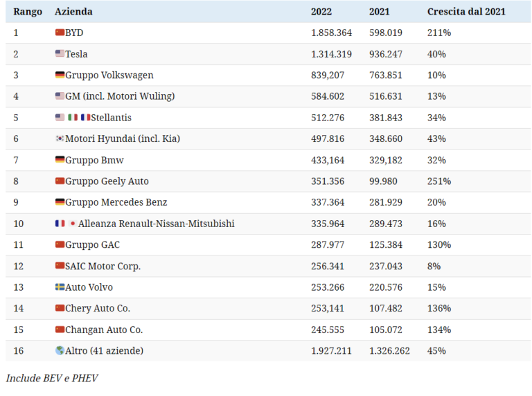Click Stellantis 2021 value 381.843

click(x=386, y=118)
